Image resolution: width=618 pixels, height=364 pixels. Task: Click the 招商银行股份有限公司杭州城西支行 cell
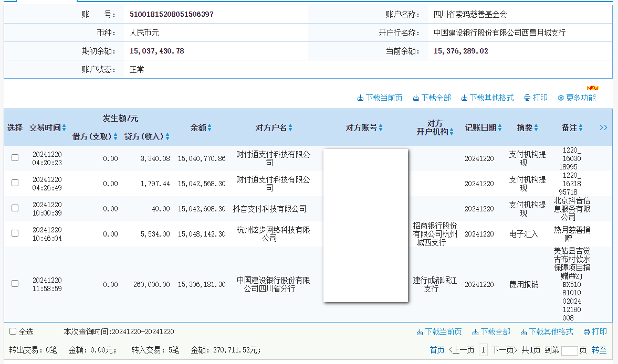(435, 234)
